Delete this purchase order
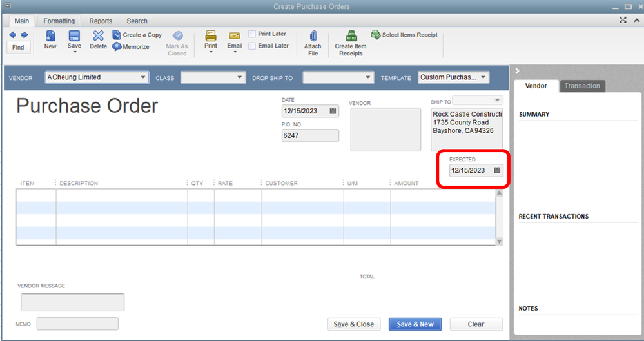 click(98, 40)
